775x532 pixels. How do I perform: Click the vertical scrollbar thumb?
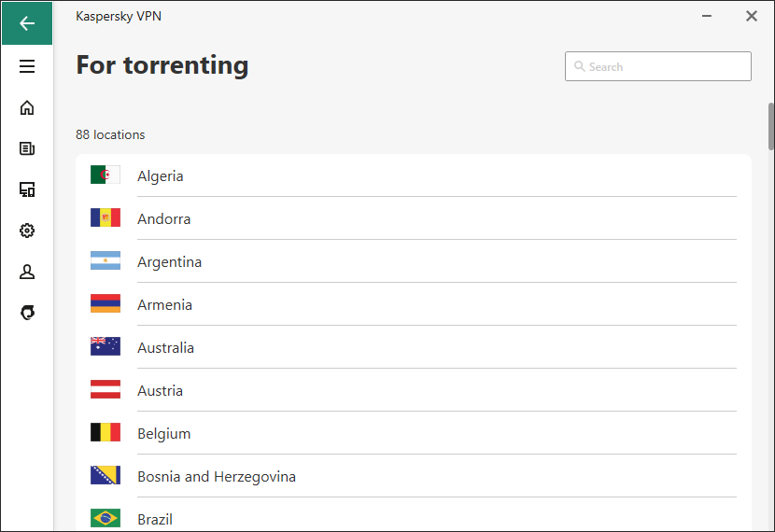pyautogui.click(x=770, y=126)
